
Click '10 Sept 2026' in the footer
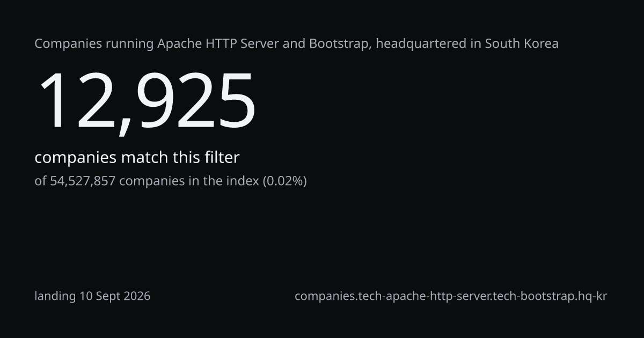click(115, 296)
